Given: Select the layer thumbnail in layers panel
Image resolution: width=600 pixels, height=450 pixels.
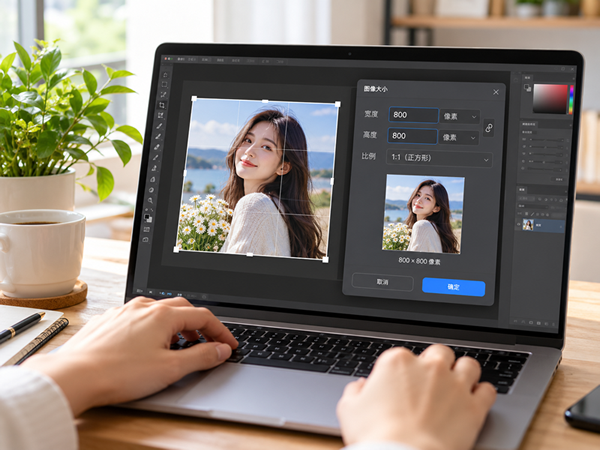Looking at the screenshot, I should point(528,225).
